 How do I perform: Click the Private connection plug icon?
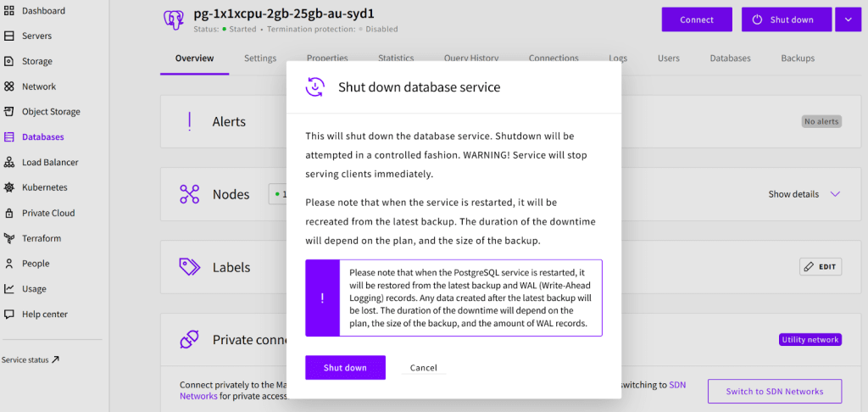(x=189, y=340)
